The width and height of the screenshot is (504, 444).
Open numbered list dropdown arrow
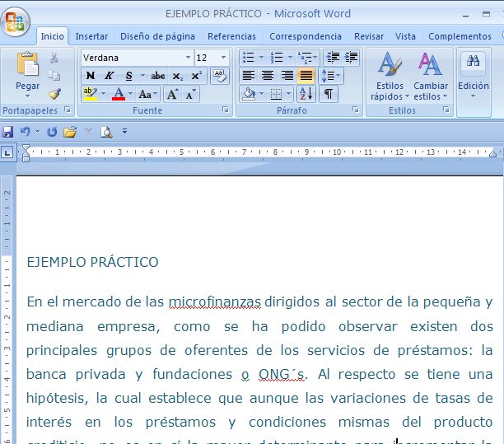pyautogui.click(x=290, y=57)
